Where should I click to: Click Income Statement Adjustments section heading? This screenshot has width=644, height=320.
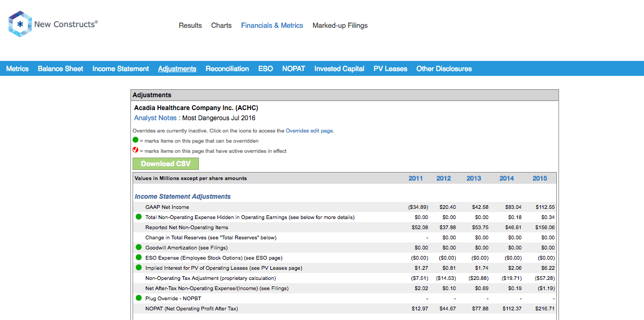click(x=183, y=197)
